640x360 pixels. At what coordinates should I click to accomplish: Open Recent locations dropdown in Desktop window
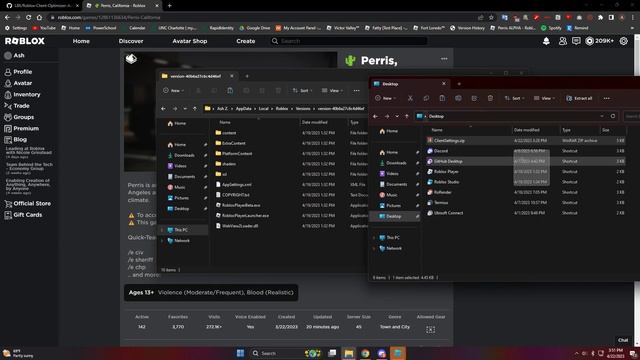pyautogui.click(x=397, y=116)
